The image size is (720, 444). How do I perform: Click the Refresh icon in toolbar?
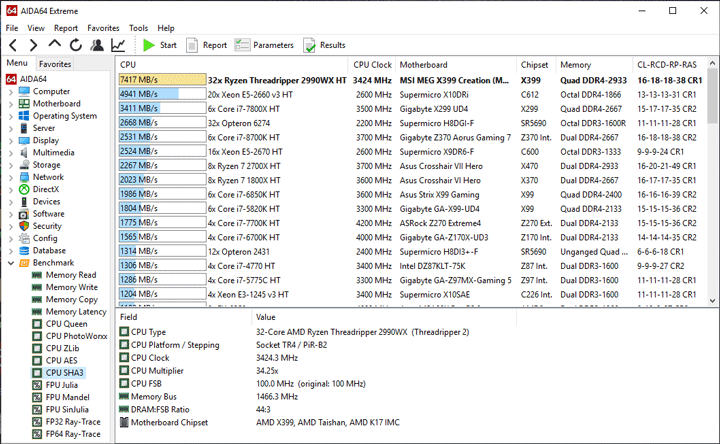tap(75, 45)
